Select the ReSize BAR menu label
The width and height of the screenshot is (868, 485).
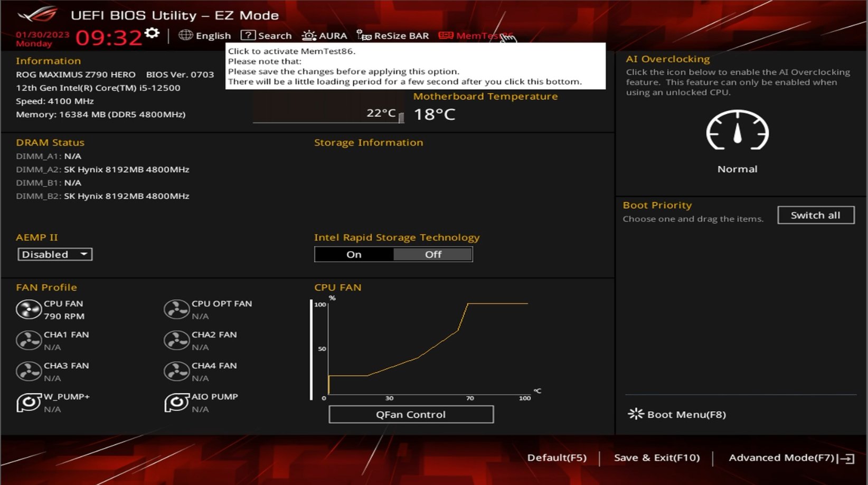click(x=401, y=35)
